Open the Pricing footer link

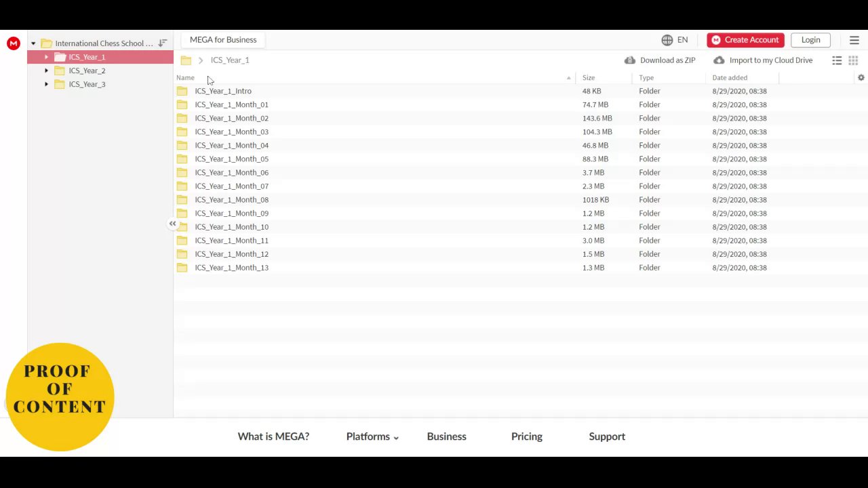click(527, 436)
